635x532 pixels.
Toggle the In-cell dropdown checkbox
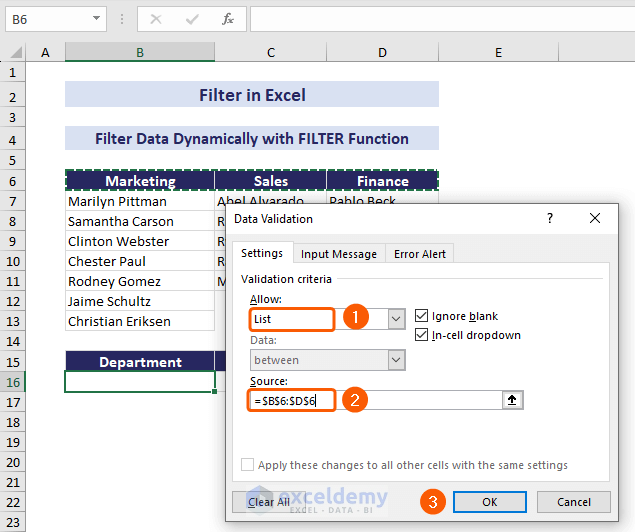[422, 335]
